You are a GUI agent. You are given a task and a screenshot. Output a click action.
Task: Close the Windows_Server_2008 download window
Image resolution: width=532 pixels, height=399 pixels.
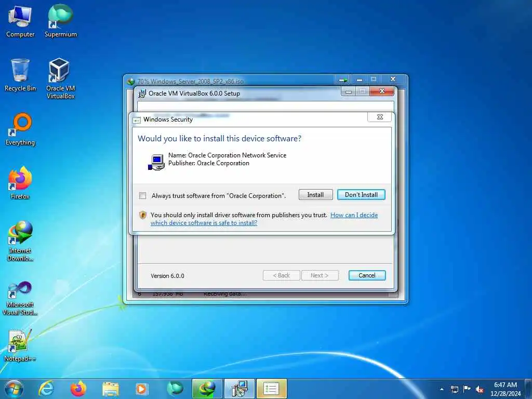(x=393, y=79)
